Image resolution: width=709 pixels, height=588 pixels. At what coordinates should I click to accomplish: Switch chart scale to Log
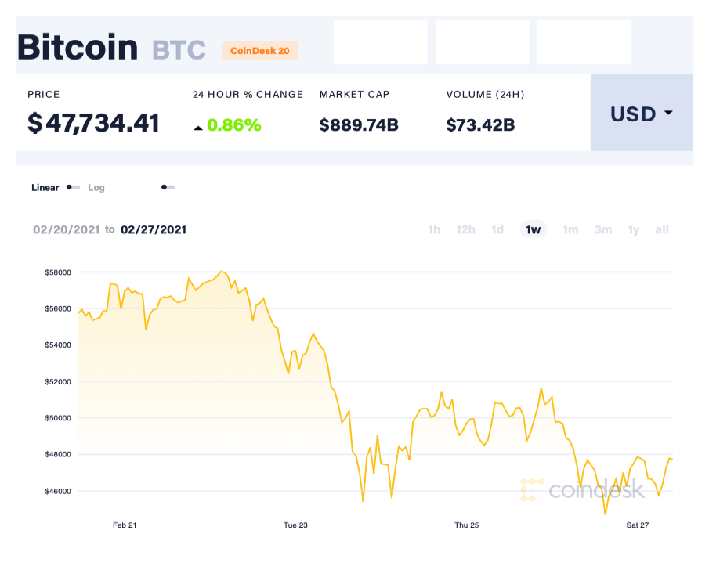pyautogui.click(x=96, y=188)
